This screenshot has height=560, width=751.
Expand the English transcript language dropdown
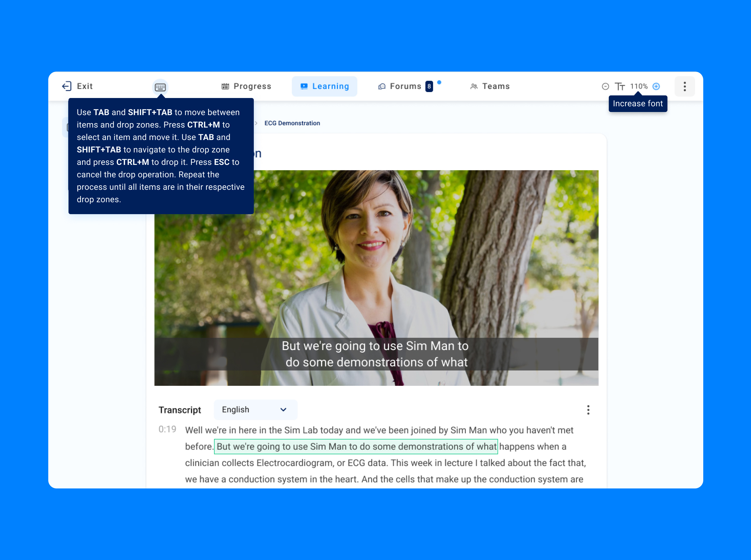tap(255, 409)
